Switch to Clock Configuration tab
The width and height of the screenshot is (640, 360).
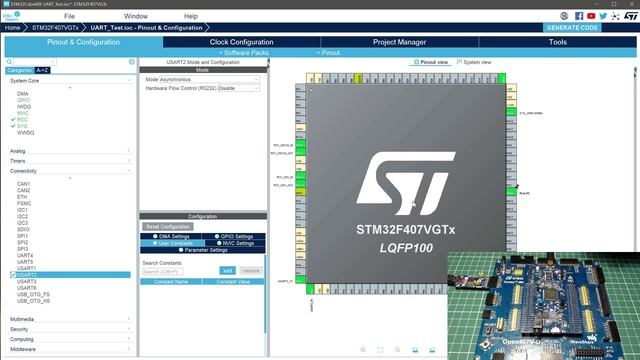tap(241, 42)
